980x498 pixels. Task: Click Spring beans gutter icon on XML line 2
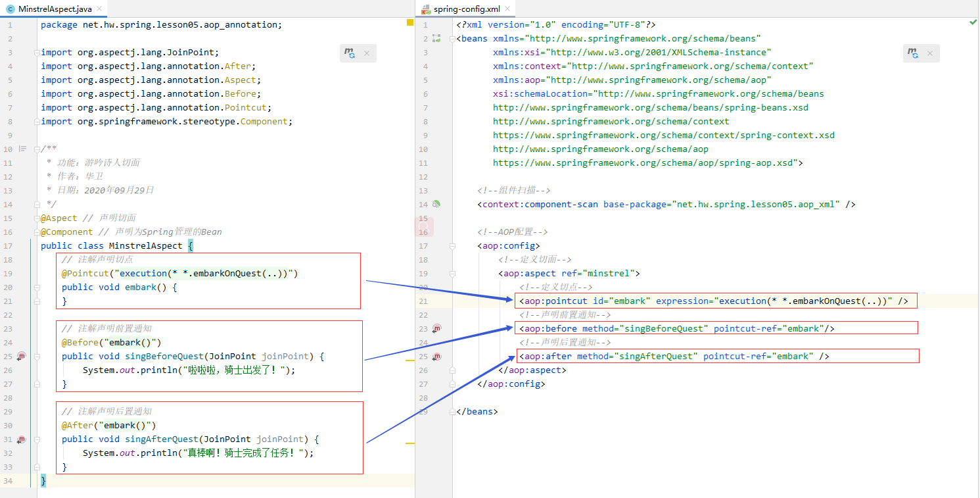pos(436,38)
